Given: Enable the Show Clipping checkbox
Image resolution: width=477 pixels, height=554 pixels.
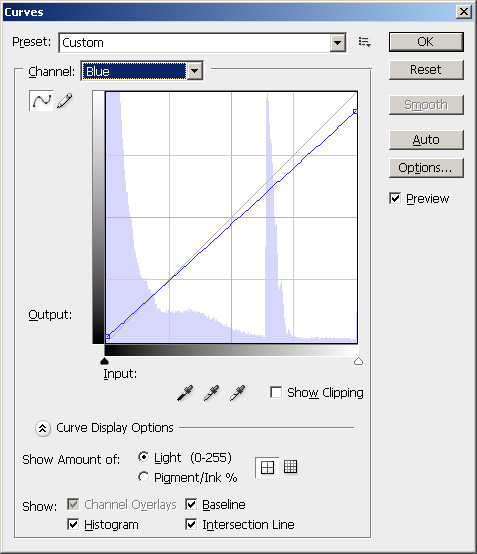Looking at the screenshot, I should [276, 392].
